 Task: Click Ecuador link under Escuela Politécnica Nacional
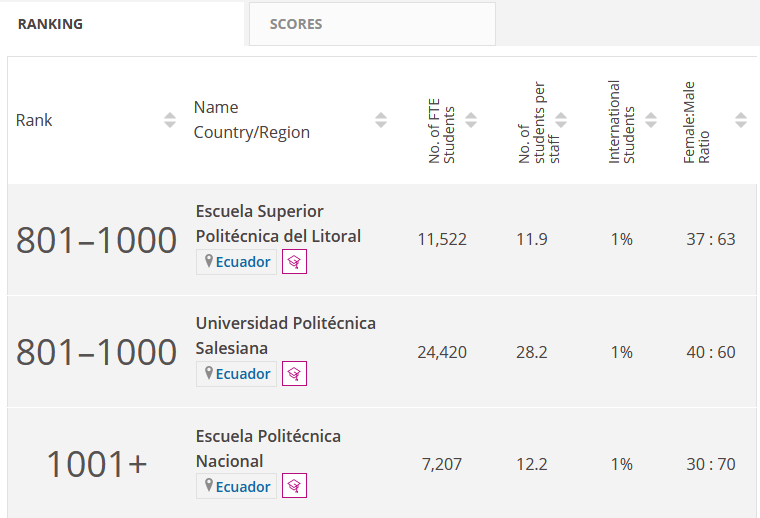(243, 487)
